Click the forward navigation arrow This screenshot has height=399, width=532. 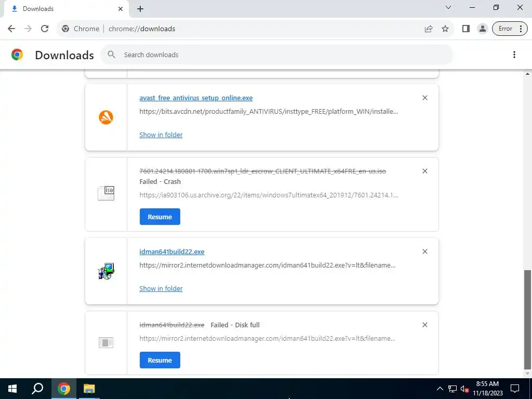pos(28,29)
